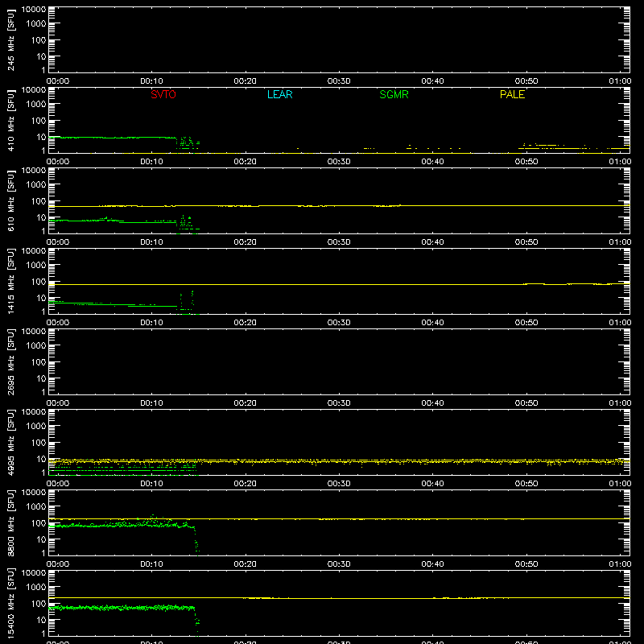The height and width of the screenshot is (644, 644).
Task: Click the 1000 y-axis label of 2695 MHz plot
Action: (x=36, y=346)
